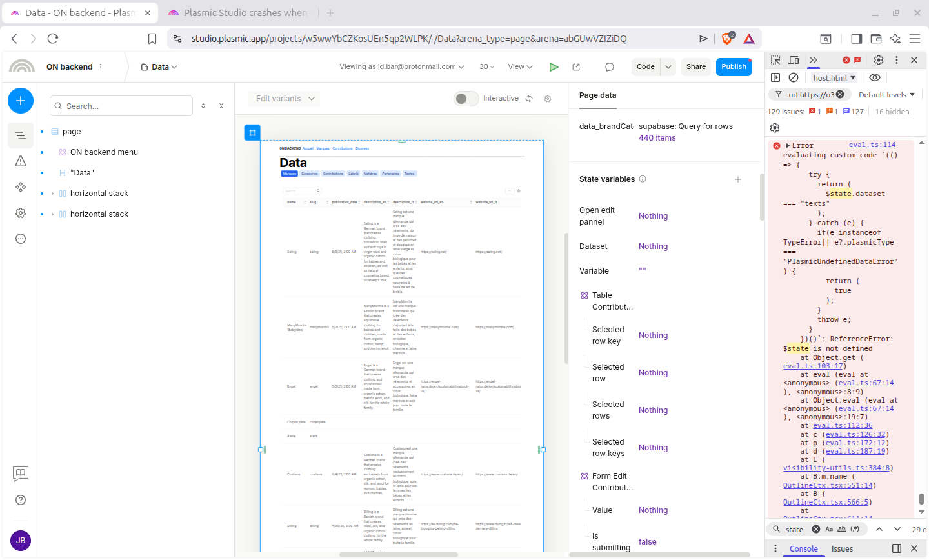Toggle the Interactive mode switch
This screenshot has height=560, width=929.
466,99
